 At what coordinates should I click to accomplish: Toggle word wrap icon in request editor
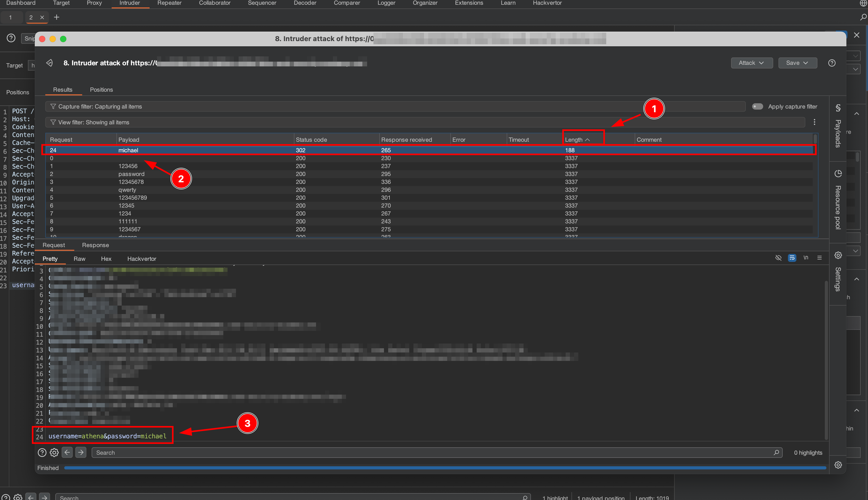pyautogui.click(x=792, y=258)
